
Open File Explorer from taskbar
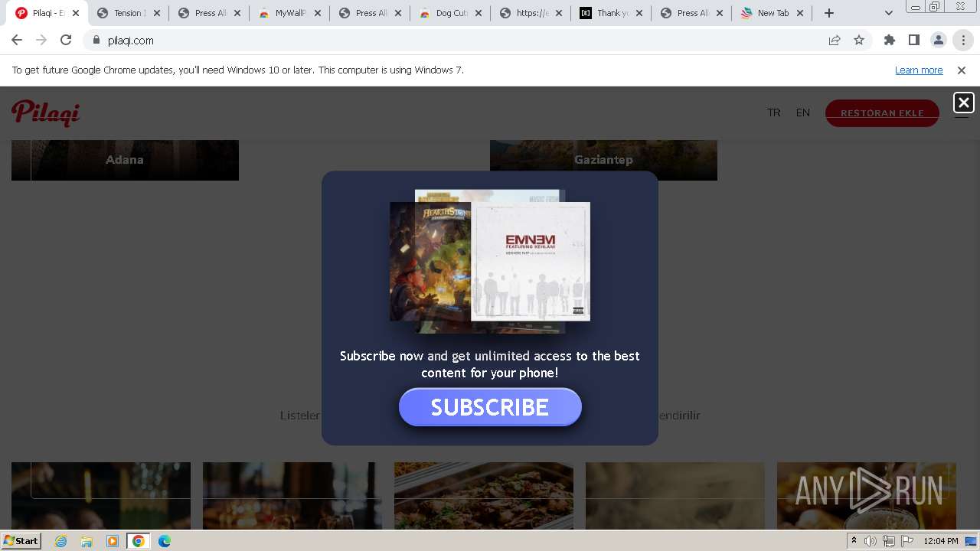(87, 541)
